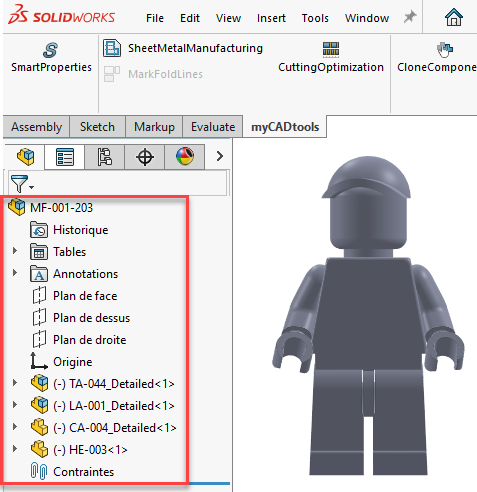This screenshot has height=492, width=477.
Task: Open the FeatureManager design tree tab
Action: 26,156
